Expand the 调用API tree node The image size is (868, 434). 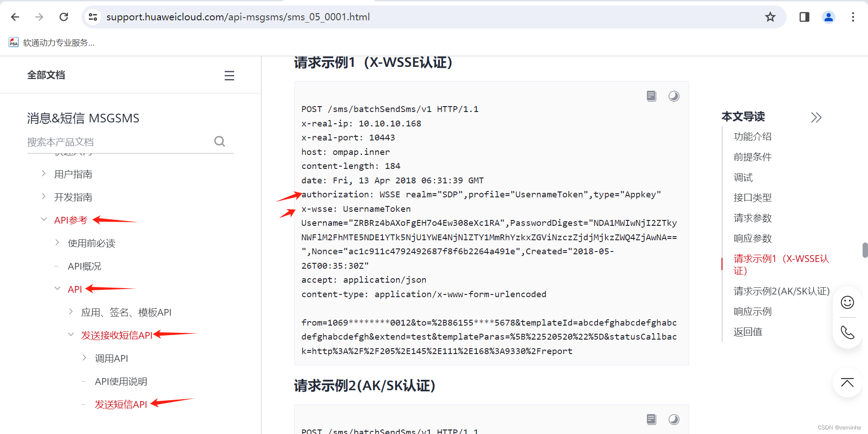tap(84, 358)
